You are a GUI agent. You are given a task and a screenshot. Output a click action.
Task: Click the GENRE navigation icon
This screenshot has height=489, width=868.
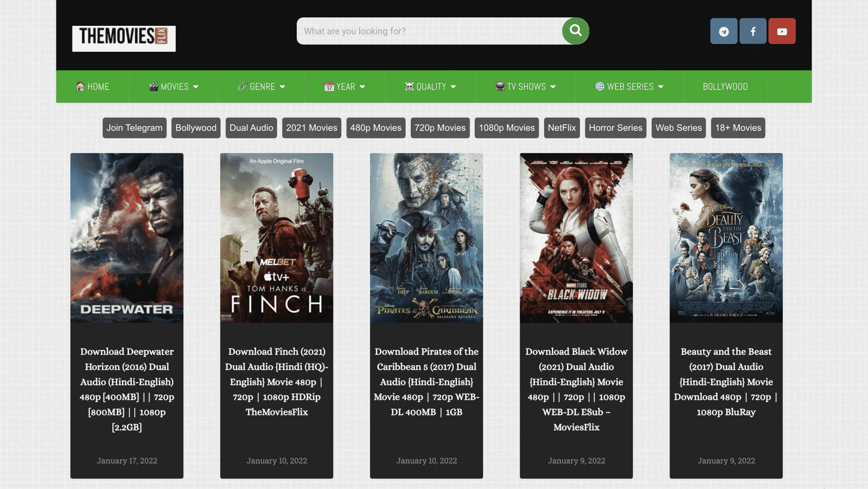(x=242, y=86)
